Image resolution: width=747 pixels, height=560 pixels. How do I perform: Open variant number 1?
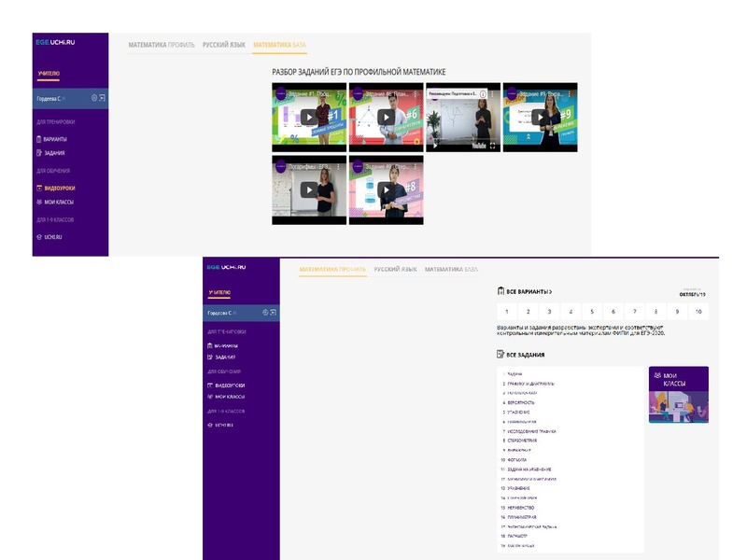(506, 312)
